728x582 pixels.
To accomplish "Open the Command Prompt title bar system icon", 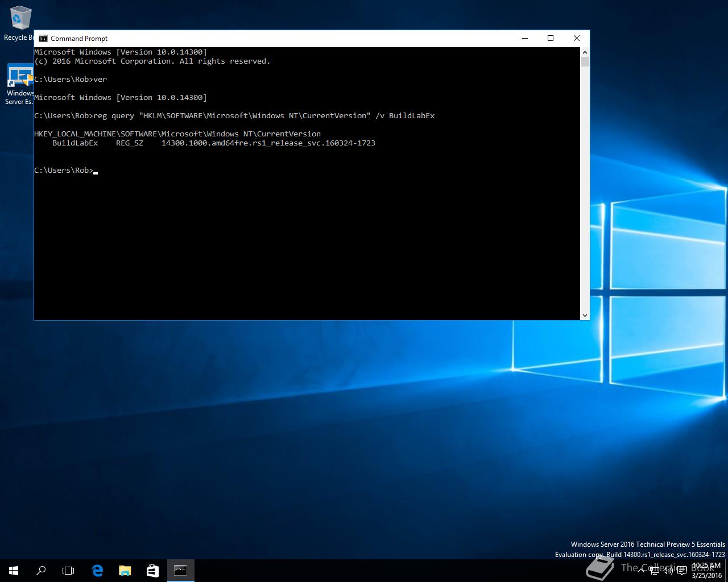I will (43, 39).
